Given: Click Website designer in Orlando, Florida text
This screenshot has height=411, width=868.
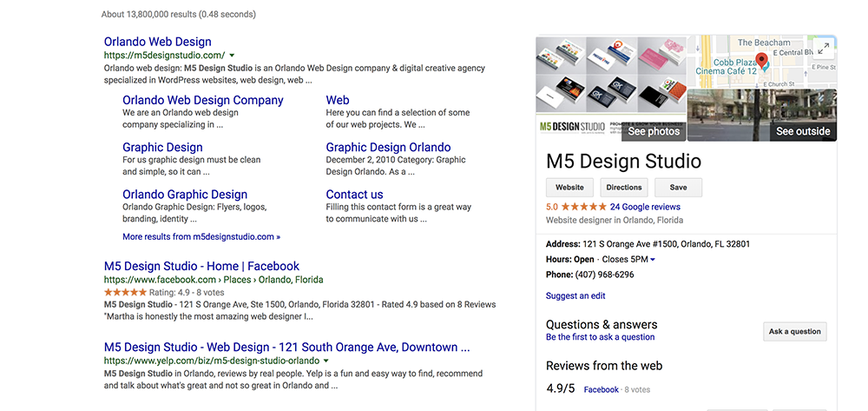Looking at the screenshot, I should 615,220.
